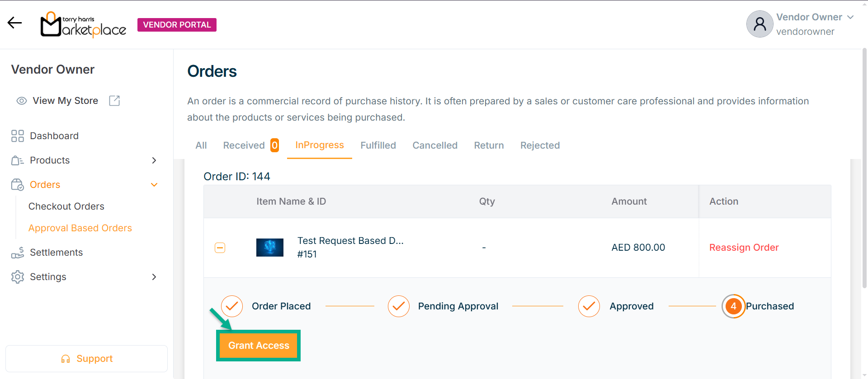The image size is (868, 379).
Task: Click the Reassign Order link
Action: point(744,248)
